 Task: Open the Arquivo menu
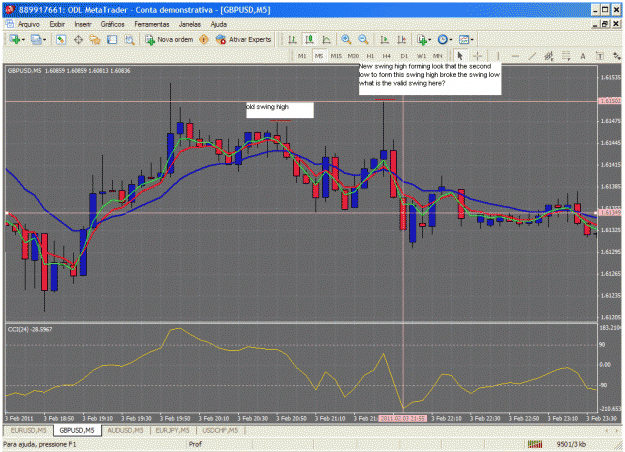coord(28,24)
